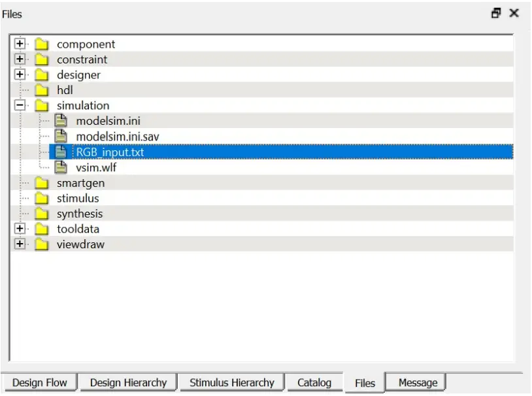The width and height of the screenshot is (532, 396).
Task: Expand the tooldata tree node
Action: pos(22,228)
